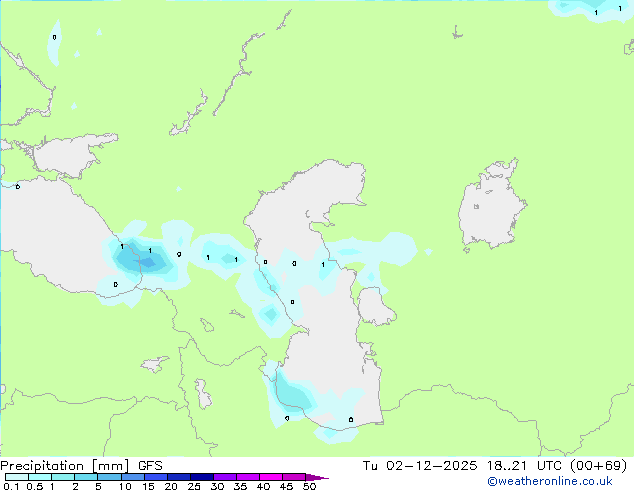Click the '15' legend scale number
Viewport: 634px width, 490px height.
click(148, 486)
